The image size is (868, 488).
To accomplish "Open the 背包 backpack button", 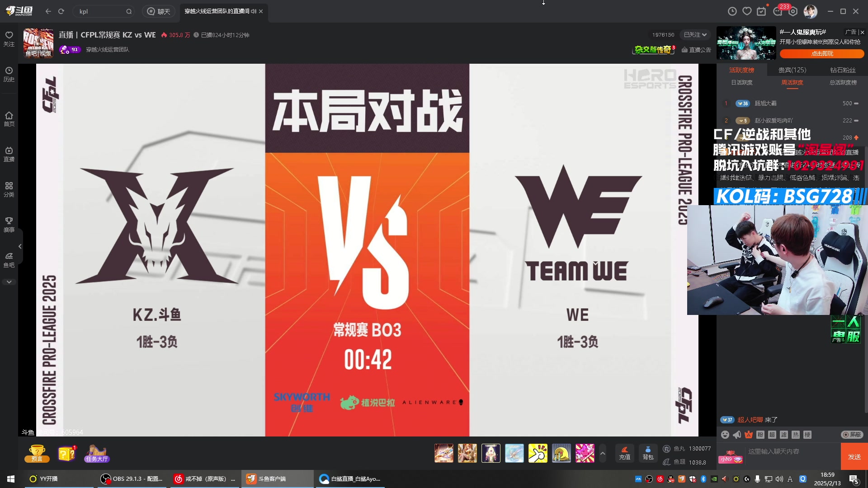I will click(648, 453).
